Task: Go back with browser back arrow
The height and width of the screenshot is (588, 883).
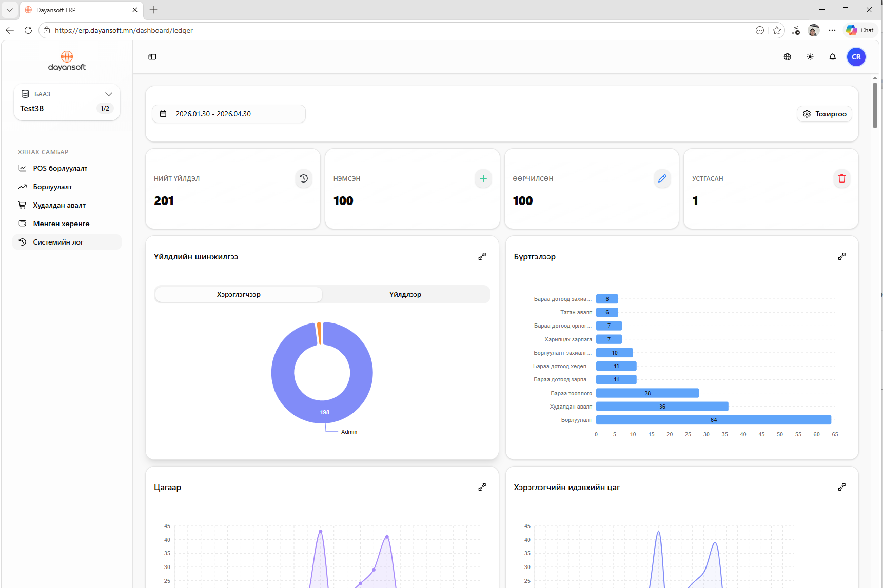Action: tap(10, 30)
